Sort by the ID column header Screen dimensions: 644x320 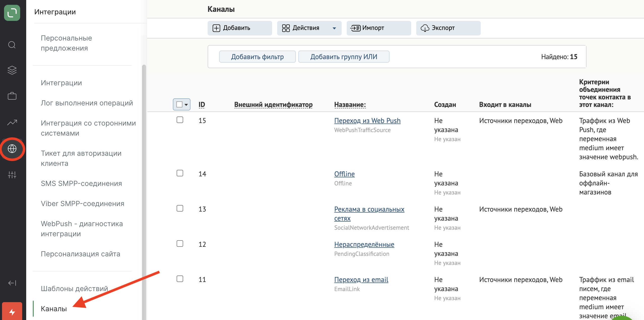pyautogui.click(x=202, y=104)
